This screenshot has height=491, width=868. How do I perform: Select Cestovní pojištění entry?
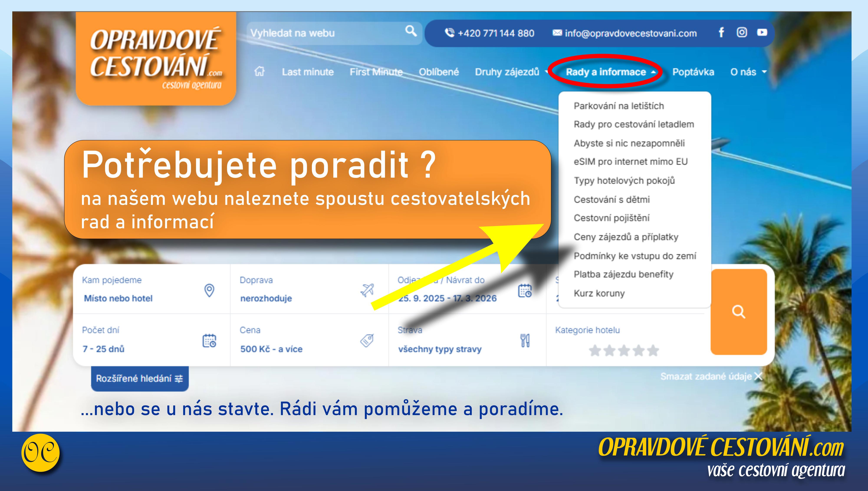[x=612, y=218]
